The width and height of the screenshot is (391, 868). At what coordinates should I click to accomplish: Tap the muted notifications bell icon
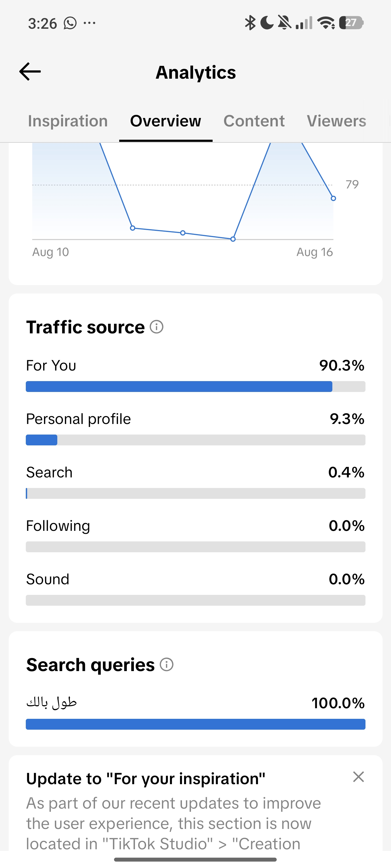284,23
